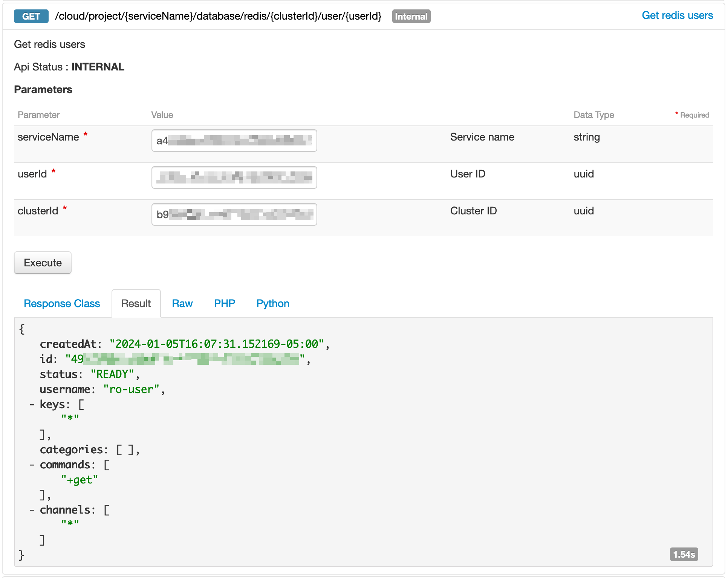Focus the serviceName input field
Image resolution: width=728 pixels, height=578 pixels.
[x=234, y=141]
